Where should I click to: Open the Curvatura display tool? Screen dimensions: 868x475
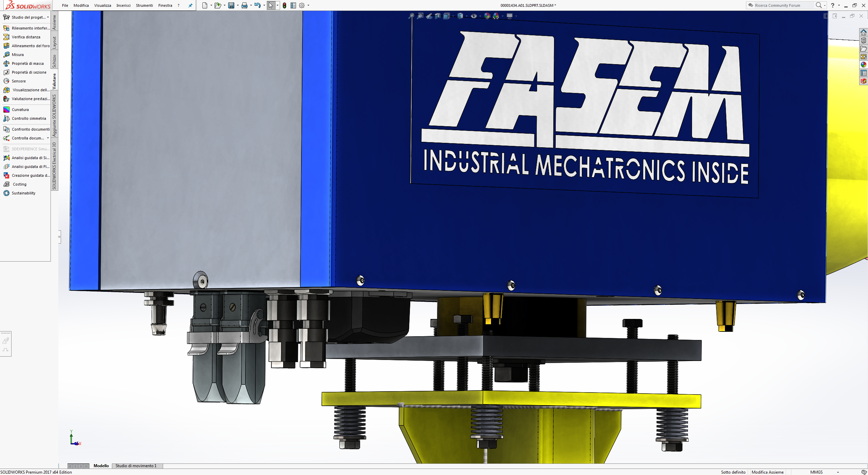(x=16, y=110)
